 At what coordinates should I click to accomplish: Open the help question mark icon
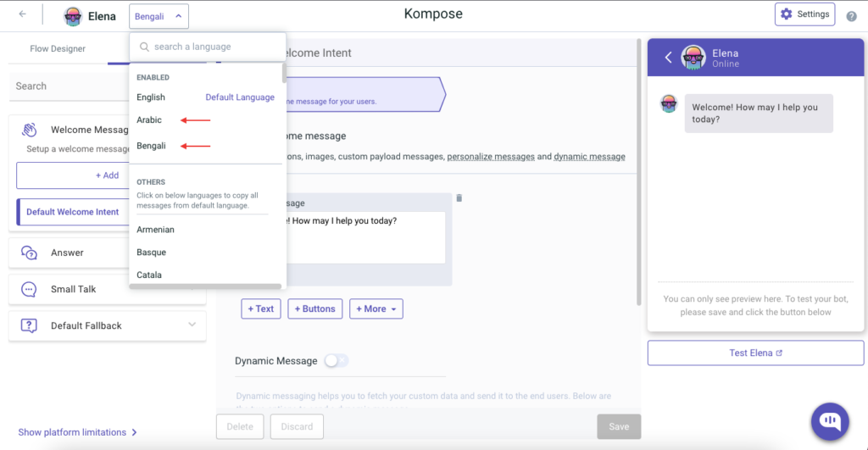851,16
